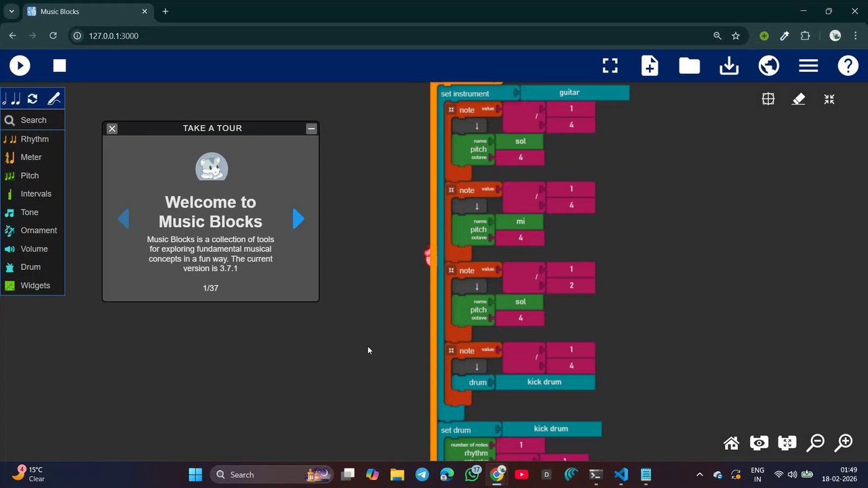868x488 pixels.
Task: Reload the browser page
Action: 53,36
